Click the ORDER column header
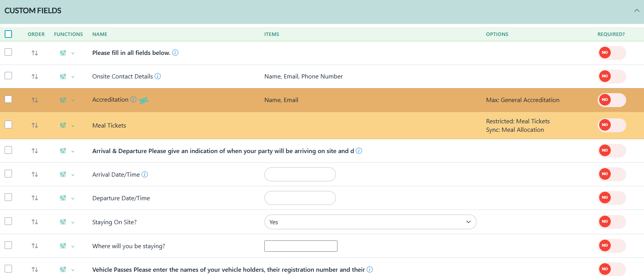This screenshot has height=276, width=644. (36, 34)
